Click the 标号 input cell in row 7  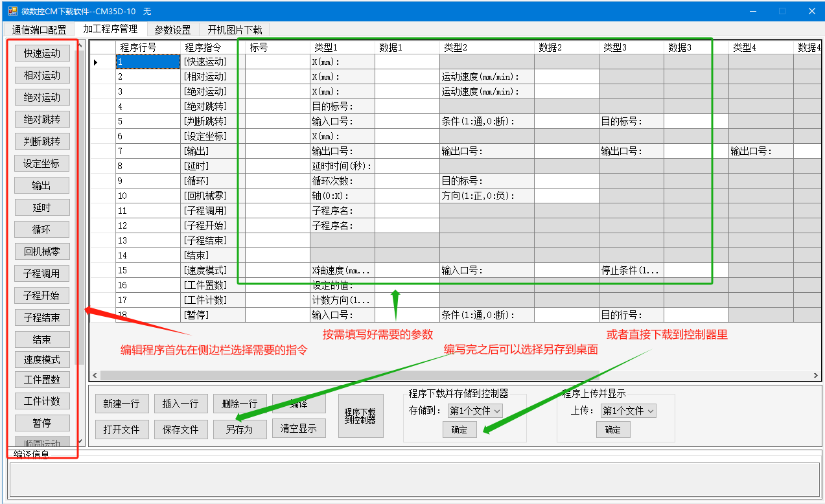click(x=278, y=151)
